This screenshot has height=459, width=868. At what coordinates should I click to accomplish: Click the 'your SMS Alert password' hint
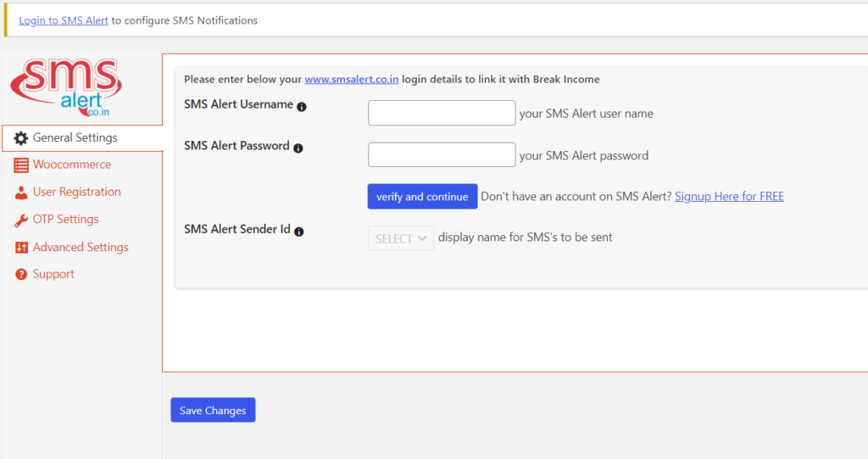[x=584, y=156]
